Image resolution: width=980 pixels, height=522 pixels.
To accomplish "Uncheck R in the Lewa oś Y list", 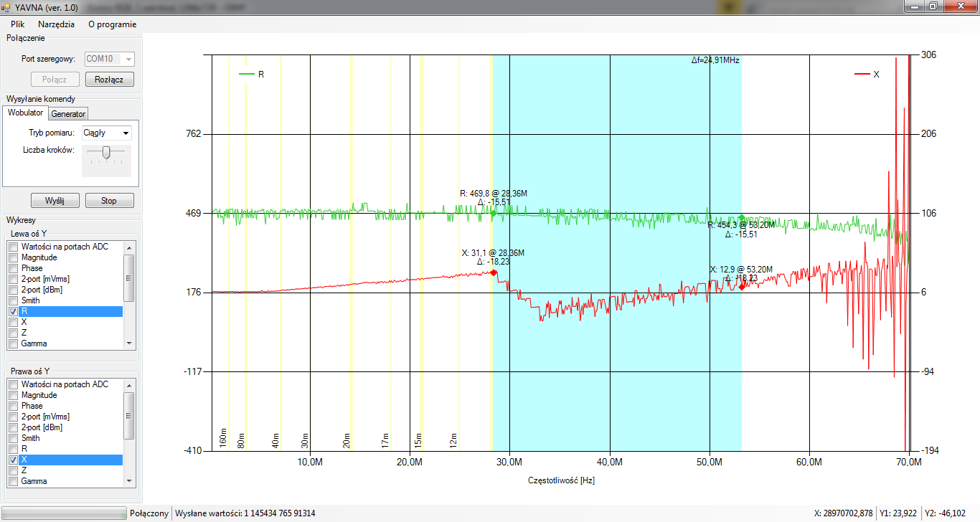I will [x=13, y=312].
